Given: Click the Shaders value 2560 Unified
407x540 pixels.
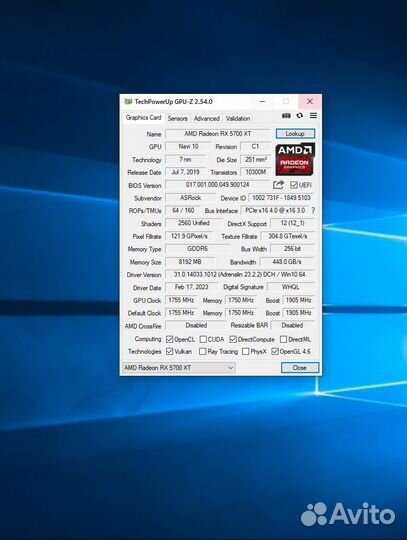Looking at the screenshot, I should (194, 223).
